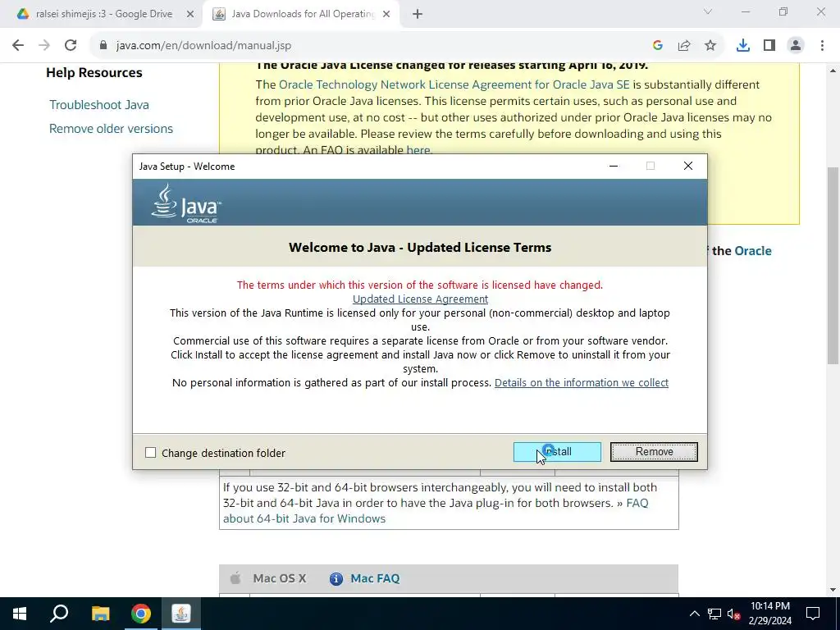Screen dimensions: 840x630
Task: Open Windows taskbar search
Action: click(x=59, y=614)
